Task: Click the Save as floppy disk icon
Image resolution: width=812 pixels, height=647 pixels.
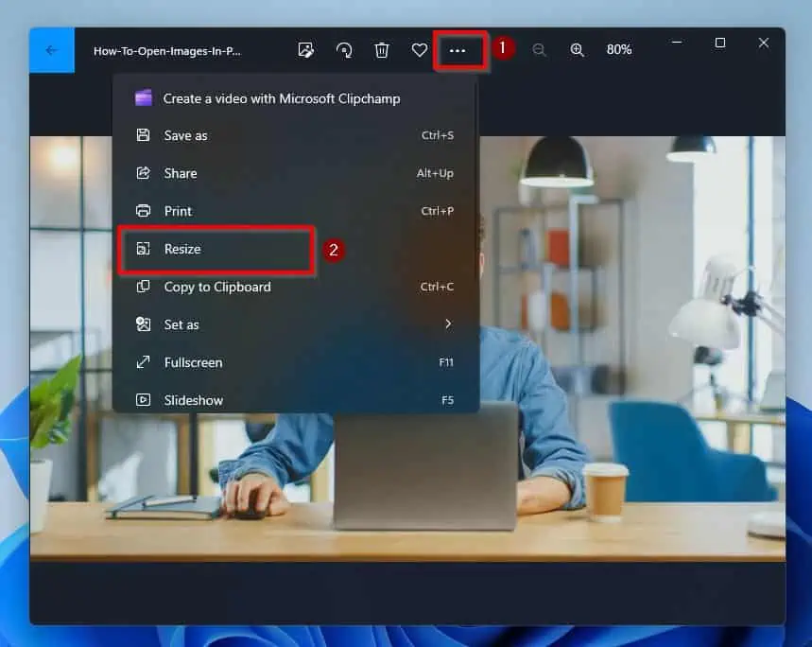Action: click(143, 135)
